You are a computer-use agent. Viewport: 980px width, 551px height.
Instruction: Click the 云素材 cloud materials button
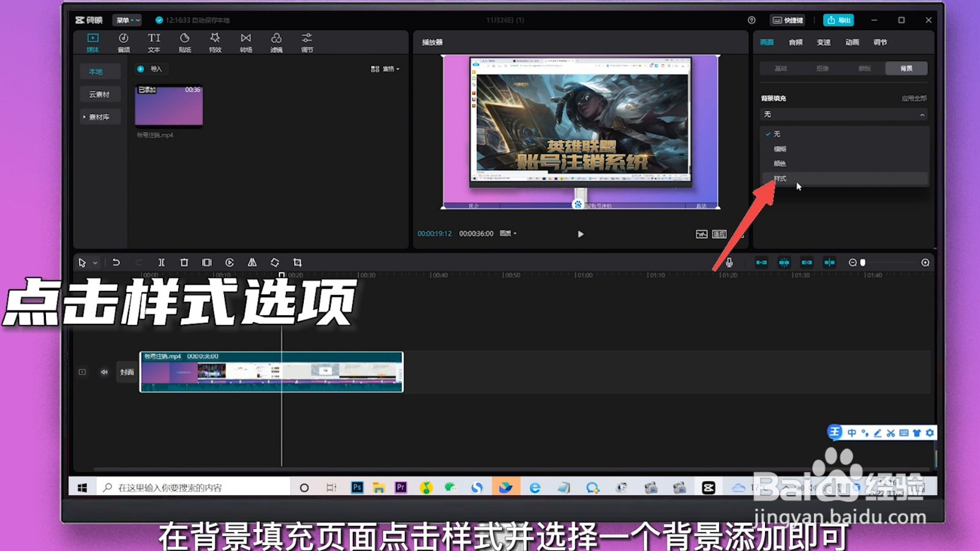click(100, 94)
